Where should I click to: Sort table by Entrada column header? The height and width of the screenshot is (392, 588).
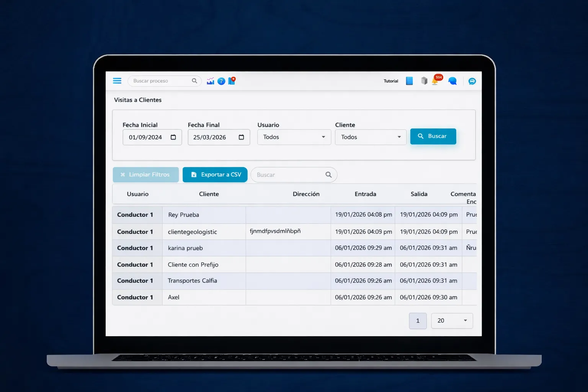pos(365,194)
